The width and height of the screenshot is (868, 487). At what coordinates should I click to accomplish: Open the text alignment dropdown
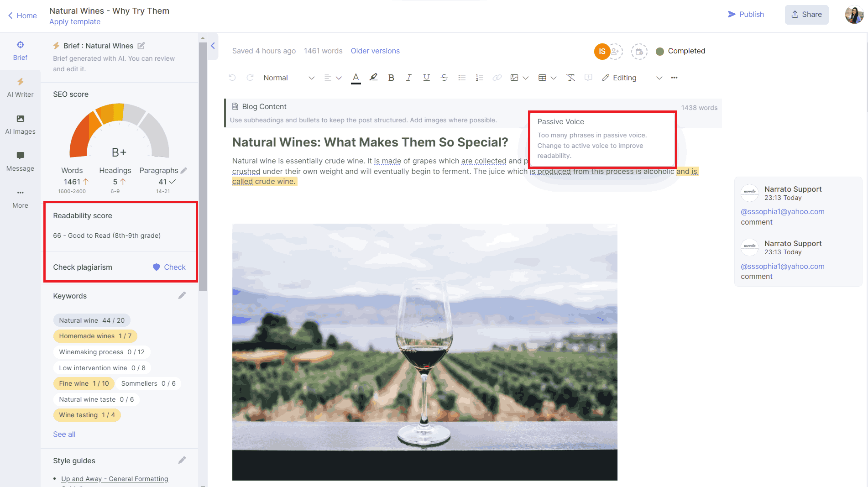tap(333, 78)
